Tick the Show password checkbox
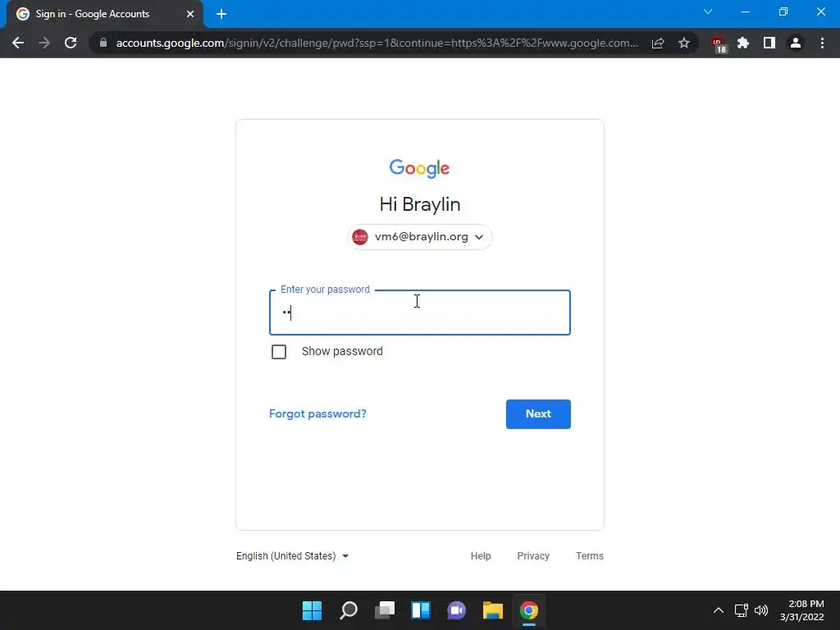The width and height of the screenshot is (840, 630). (x=279, y=351)
